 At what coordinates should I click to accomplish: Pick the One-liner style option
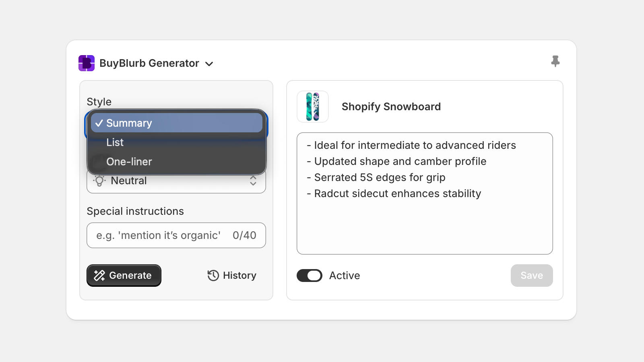pos(129,162)
